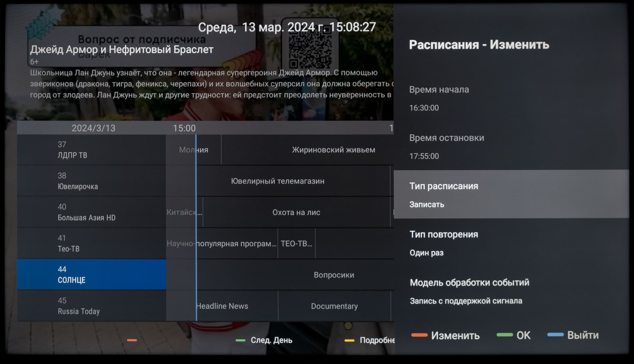Select the След. День green option

(x=271, y=340)
